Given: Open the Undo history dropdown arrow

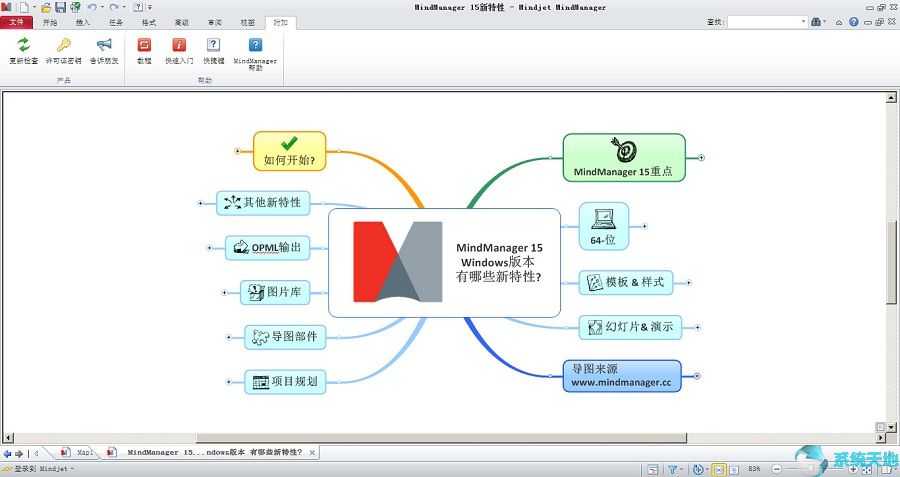Looking at the screenshot, I should point(102,7).
